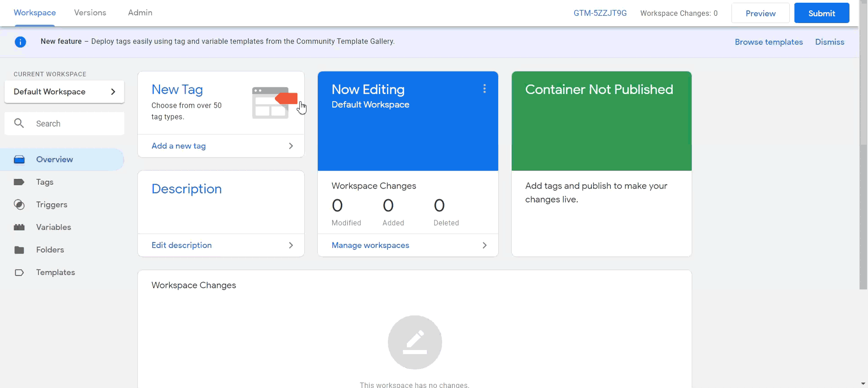This screenshot has width=868, height=388.
Task: Click Manage workspaces link
Action: click(370, 246)
